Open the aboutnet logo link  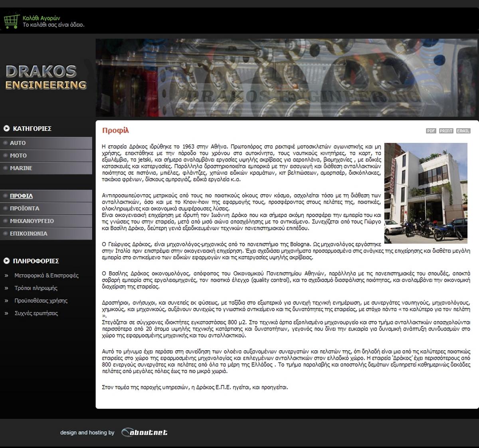coord(144,432)
